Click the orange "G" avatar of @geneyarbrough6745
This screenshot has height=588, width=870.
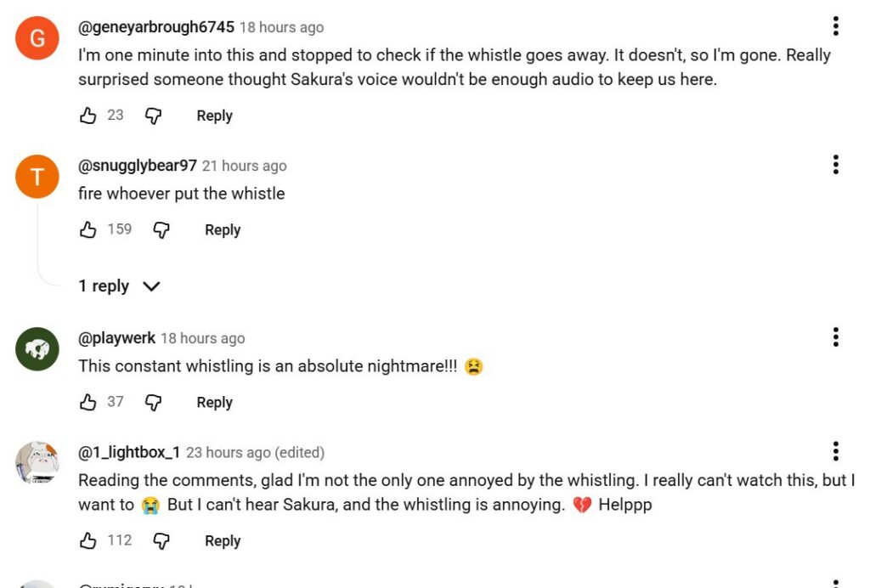click(x=37, y=38)
